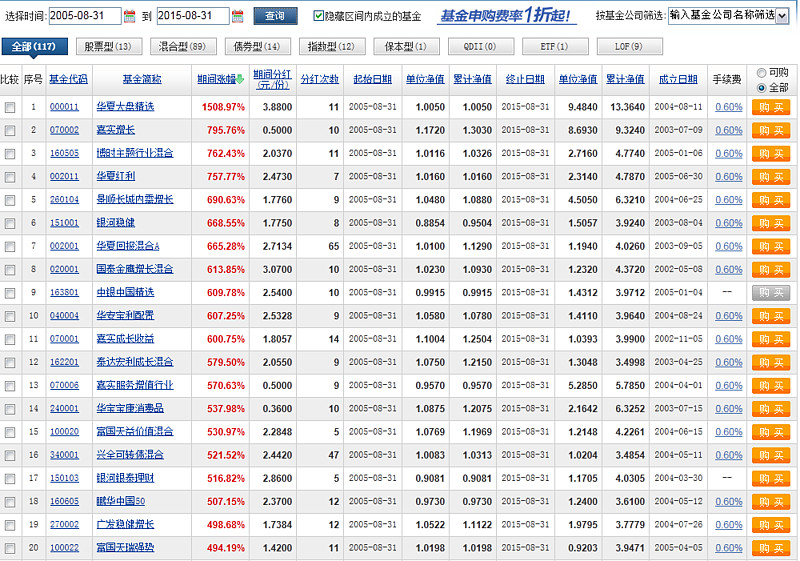Viewport: 800px width, 561px height.
Task: Open the 基金申购费率1折起 promotion link
Action: pyautogui.click(x=506, y=15)
